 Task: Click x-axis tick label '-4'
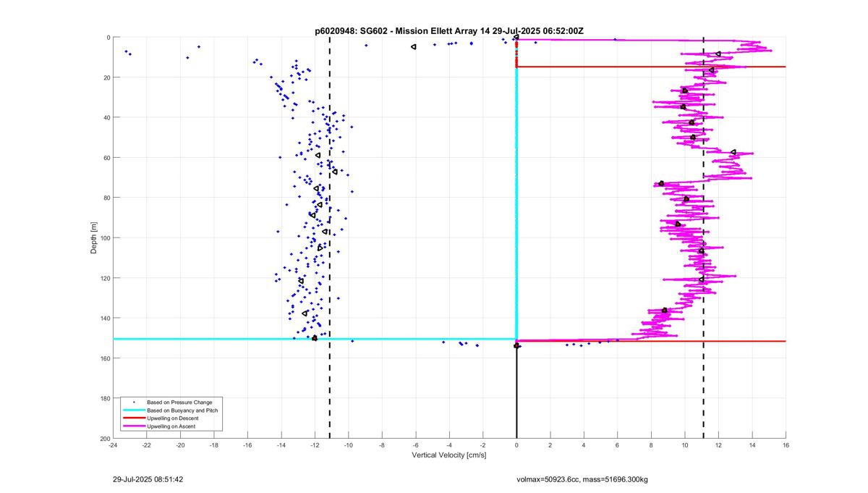pyautogui.click(x=449, y=445)
